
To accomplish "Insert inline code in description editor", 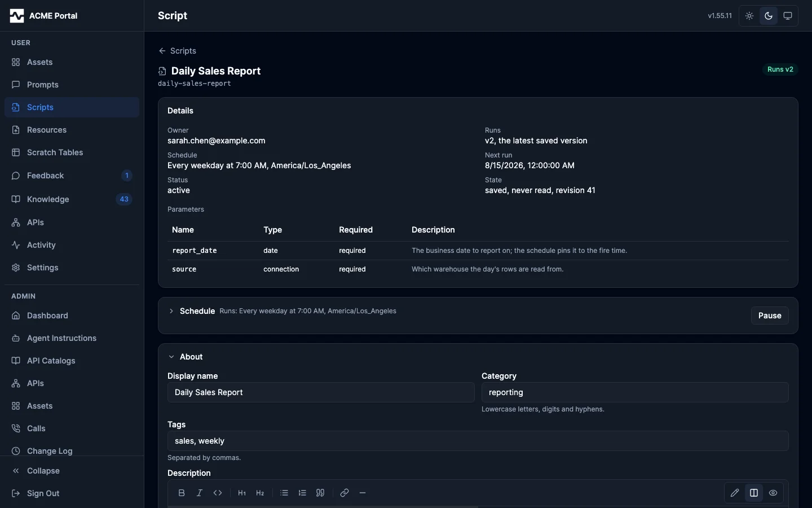I will tap(218, 493).
